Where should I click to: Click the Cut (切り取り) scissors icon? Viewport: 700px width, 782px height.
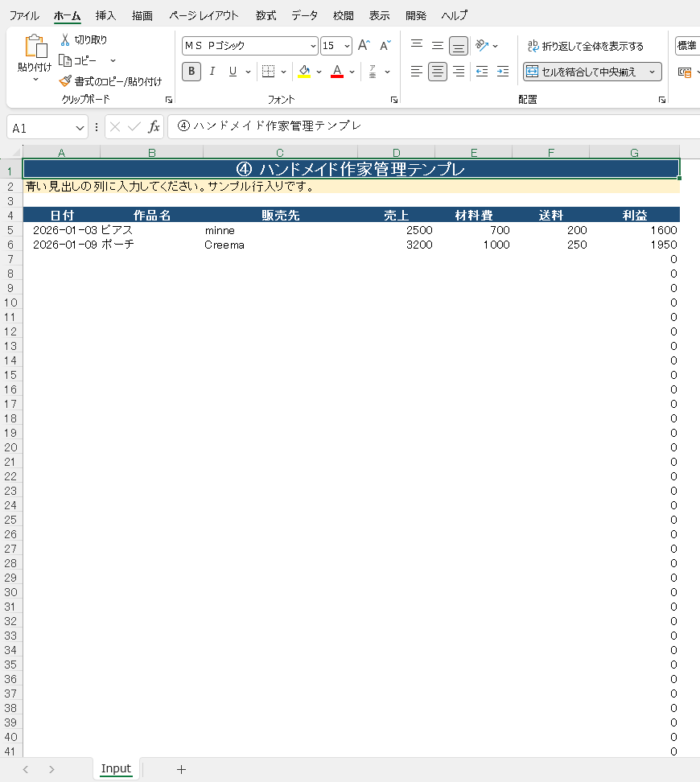pos(65,40)
